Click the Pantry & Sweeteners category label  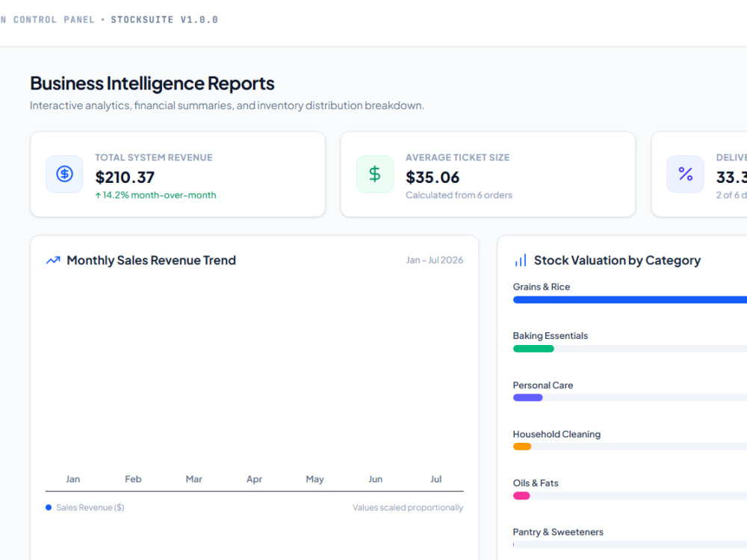tap(558, 532)
